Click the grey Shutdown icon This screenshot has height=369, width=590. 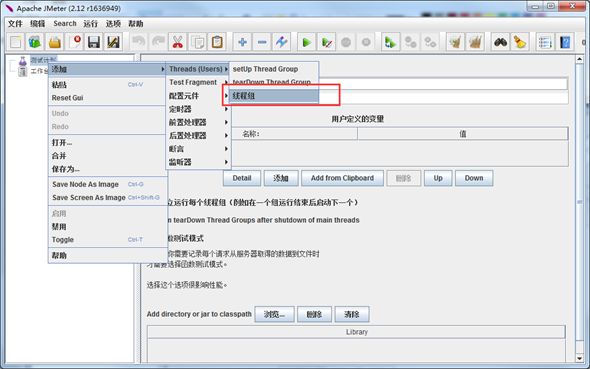(x=365, y=42)
